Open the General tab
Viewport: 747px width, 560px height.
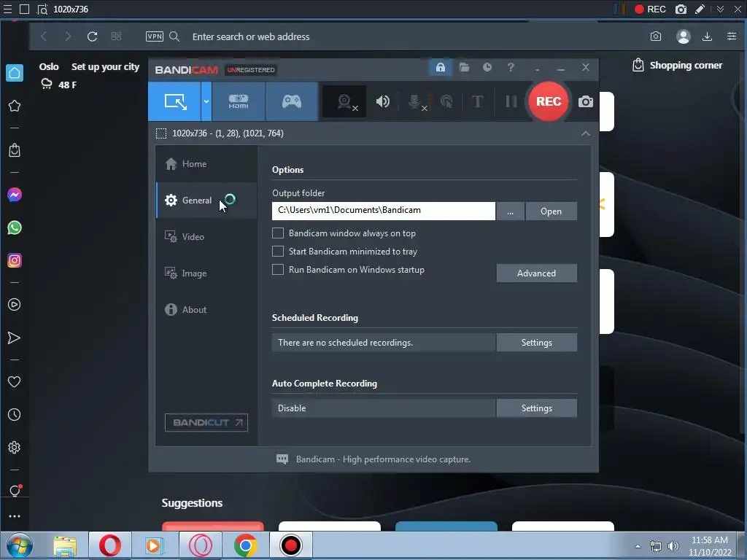point(206,201)
